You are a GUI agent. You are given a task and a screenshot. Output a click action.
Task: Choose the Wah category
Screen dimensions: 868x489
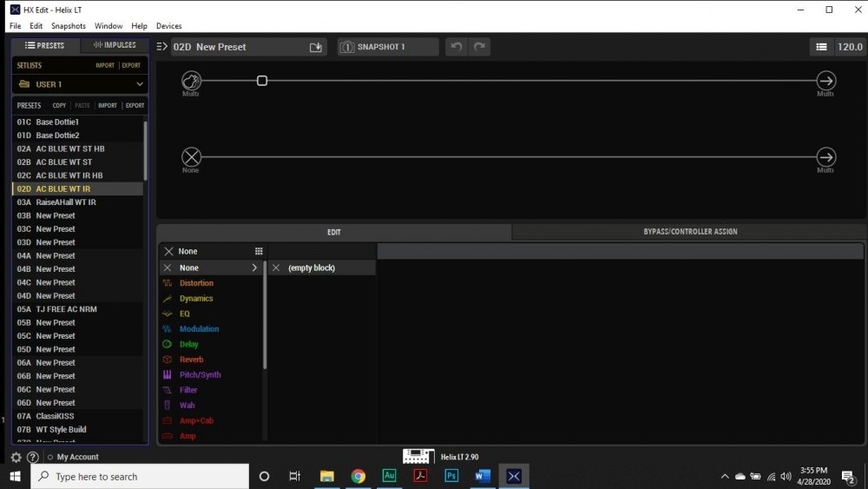tap(212, 406)
